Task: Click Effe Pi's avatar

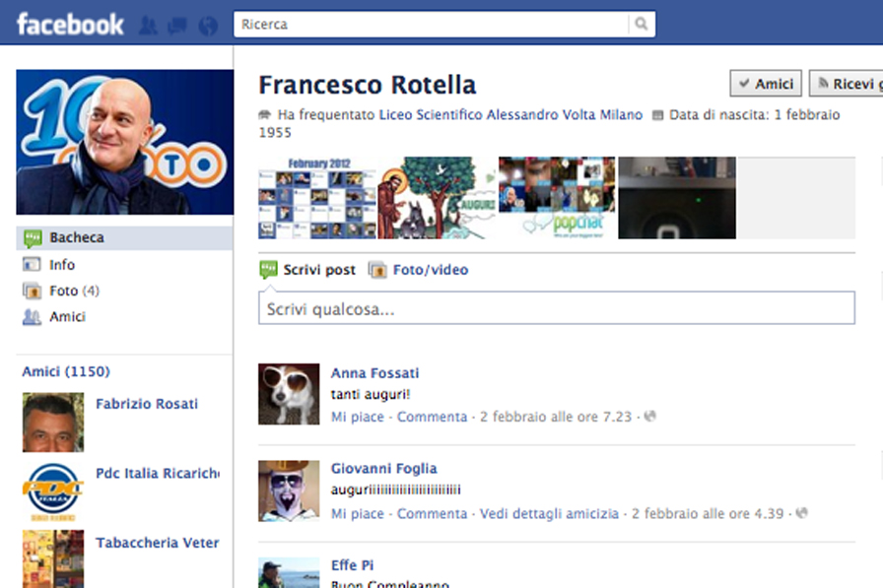Action: point(289,573)
